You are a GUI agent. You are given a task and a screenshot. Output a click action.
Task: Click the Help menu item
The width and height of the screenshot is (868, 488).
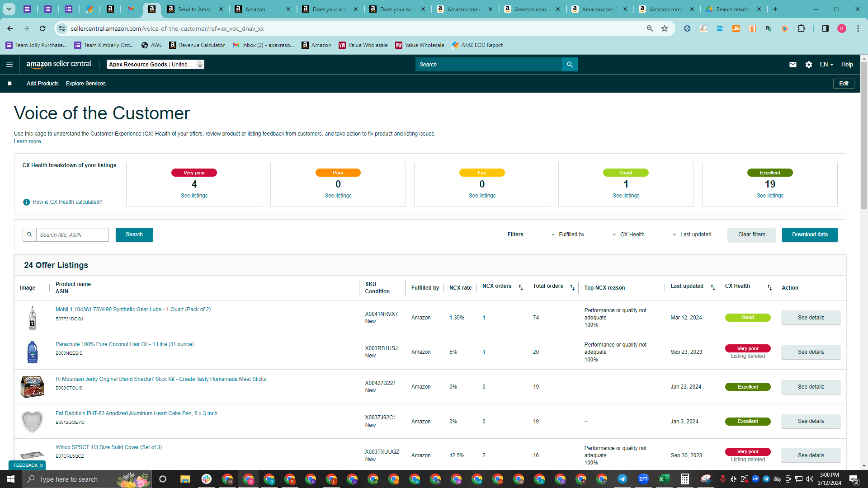pyautogui.click(x=847, y=65)
